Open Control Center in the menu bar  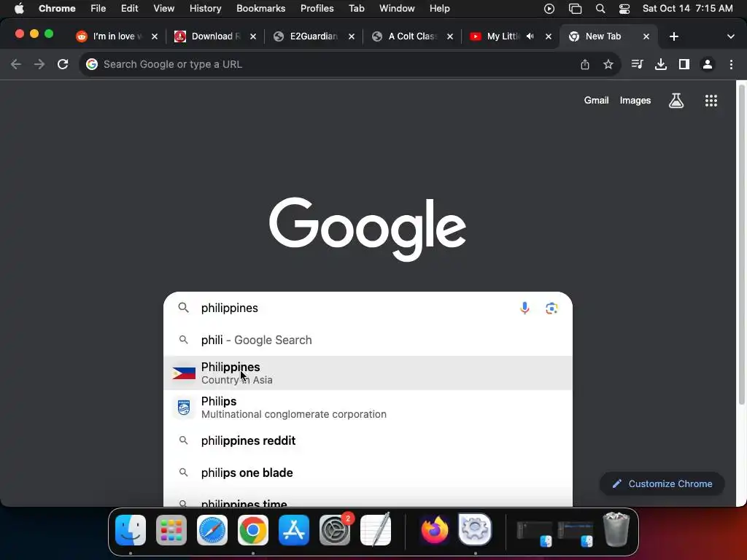624,9
